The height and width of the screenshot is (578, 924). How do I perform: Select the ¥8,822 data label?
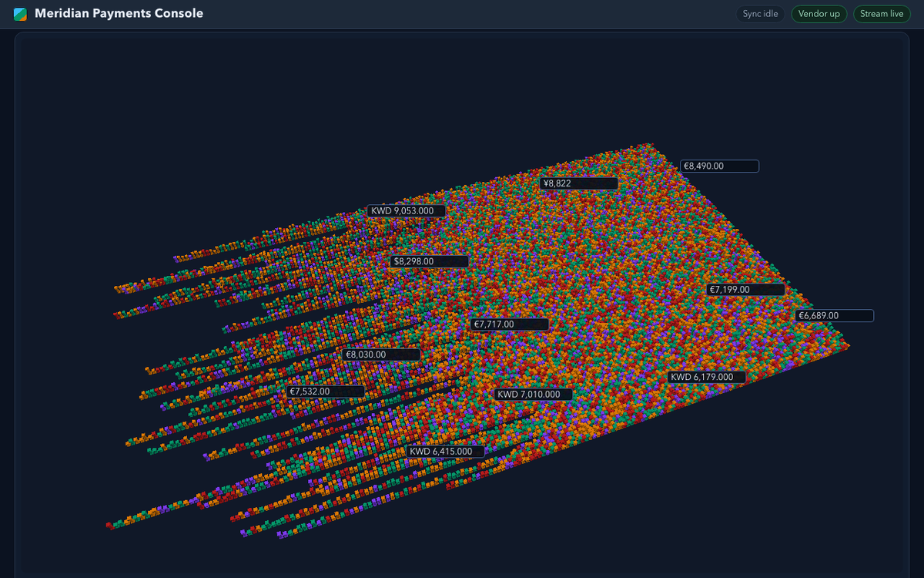click(x=579, y=183)
